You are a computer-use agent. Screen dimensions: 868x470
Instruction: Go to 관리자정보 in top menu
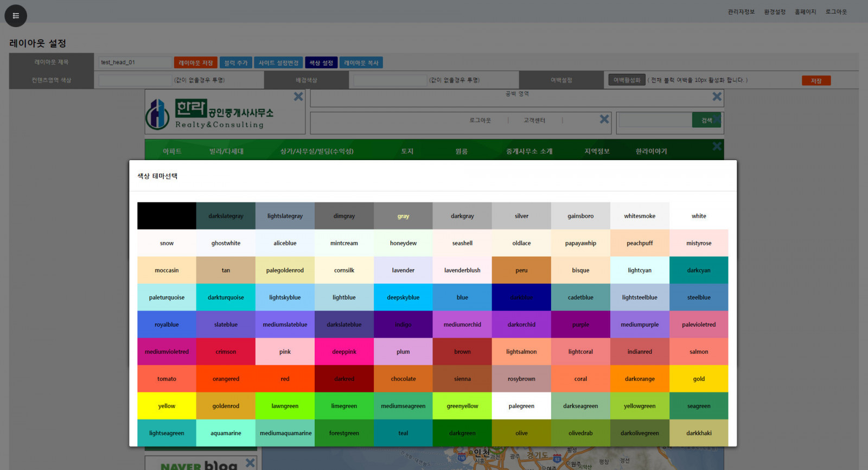pos(741,12)
